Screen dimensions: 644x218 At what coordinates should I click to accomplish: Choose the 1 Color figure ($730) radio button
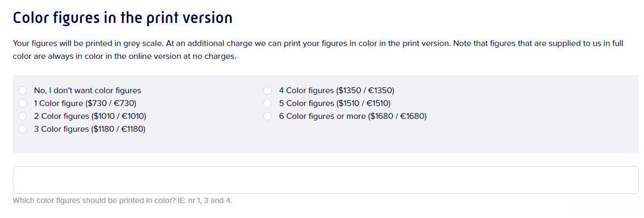tap(22, 103)
